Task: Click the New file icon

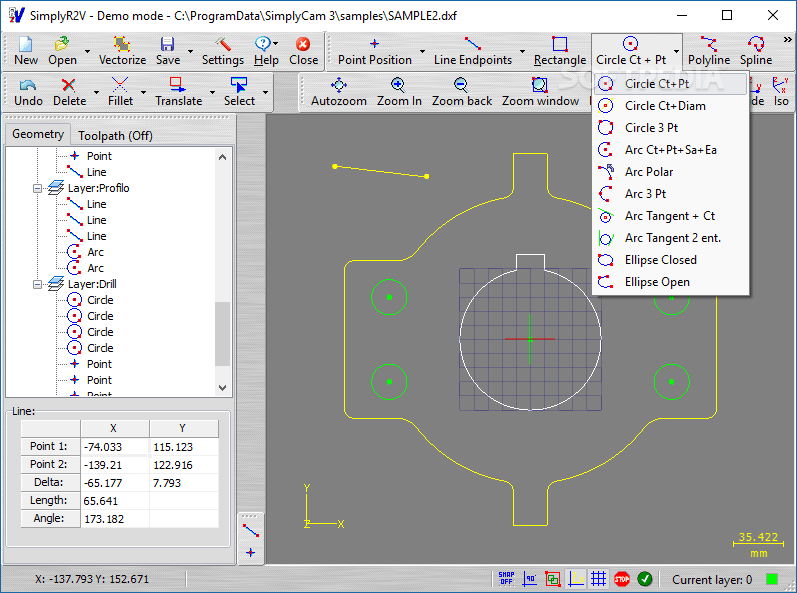Action: tap(25, 51)
